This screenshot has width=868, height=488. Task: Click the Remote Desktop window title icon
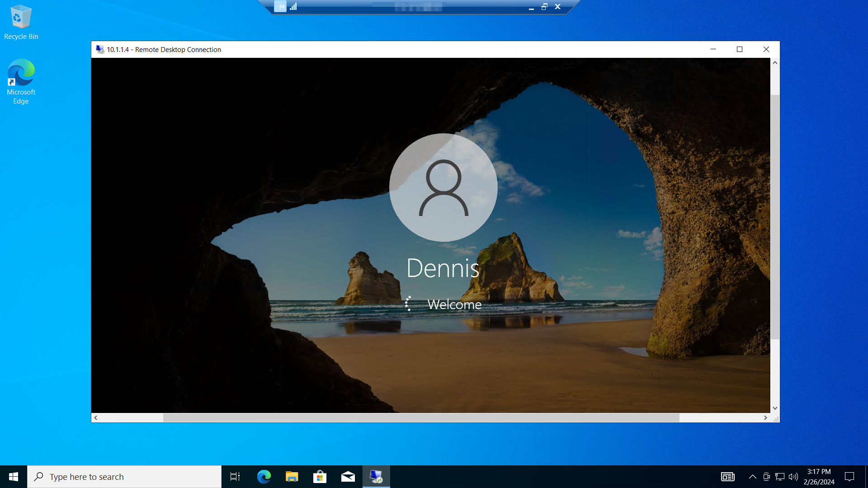pos(100,49)
